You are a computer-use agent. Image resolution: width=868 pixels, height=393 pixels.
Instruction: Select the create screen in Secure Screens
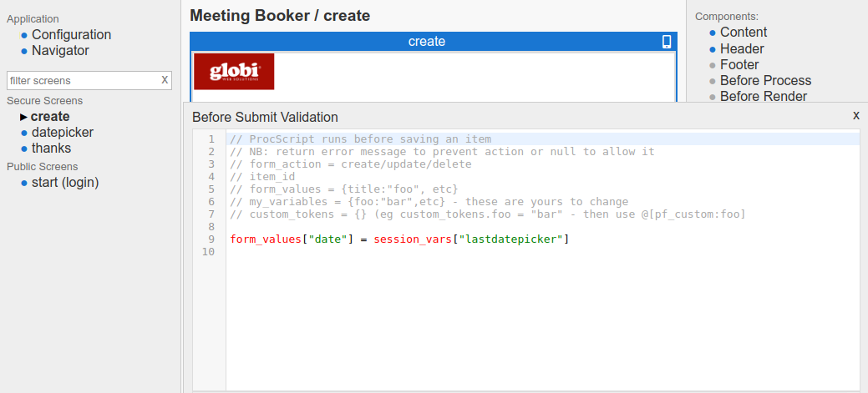(50, 117)
